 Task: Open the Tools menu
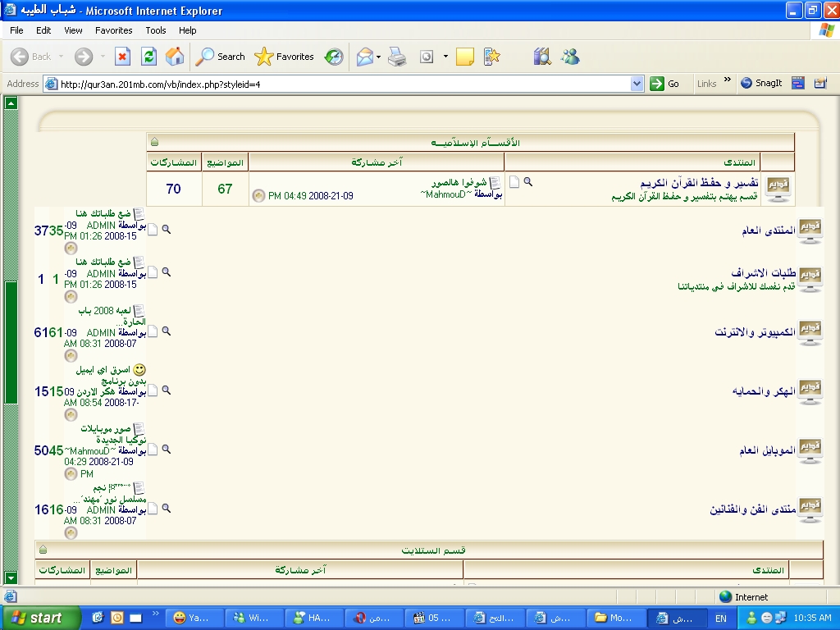click(x=156, y=30)
